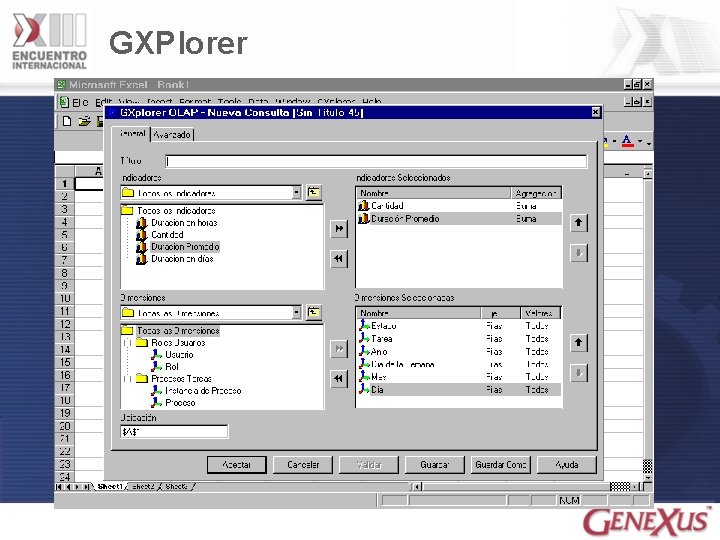720x540 pixels.
Task: Select Todos los Indicadores root folder
Action: tap(176, 211)
